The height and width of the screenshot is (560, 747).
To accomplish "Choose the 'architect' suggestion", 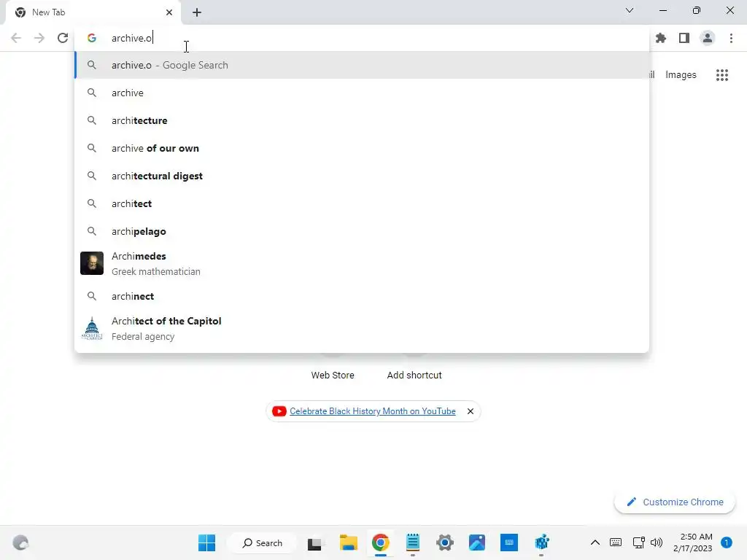I will tap(362, 203).
